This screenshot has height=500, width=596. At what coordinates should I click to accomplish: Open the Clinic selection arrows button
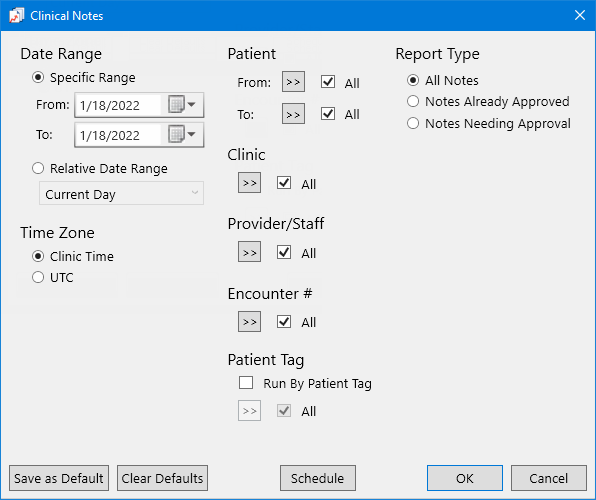[249, 183]
